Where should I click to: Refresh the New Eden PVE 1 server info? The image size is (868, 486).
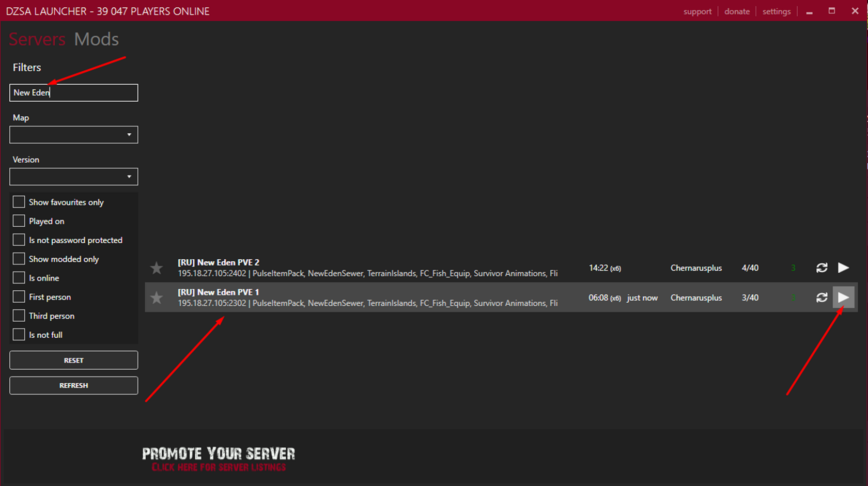pyautogui.click(x=822, y=297)
